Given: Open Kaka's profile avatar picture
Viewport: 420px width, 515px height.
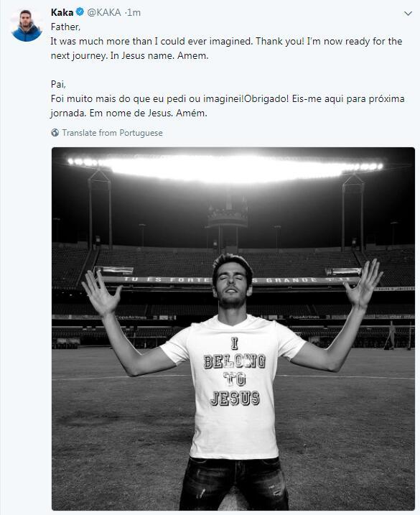Looking at the screenshot, I should [27, 25].
